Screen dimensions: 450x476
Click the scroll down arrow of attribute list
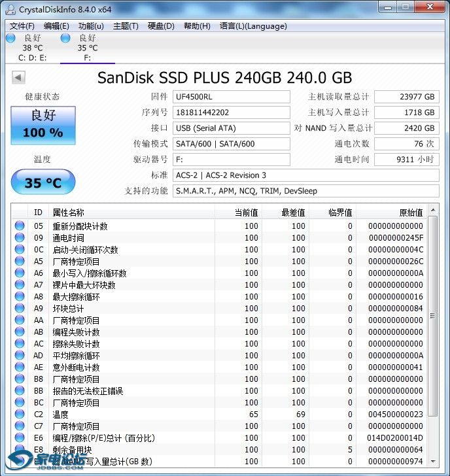(433, 462)
